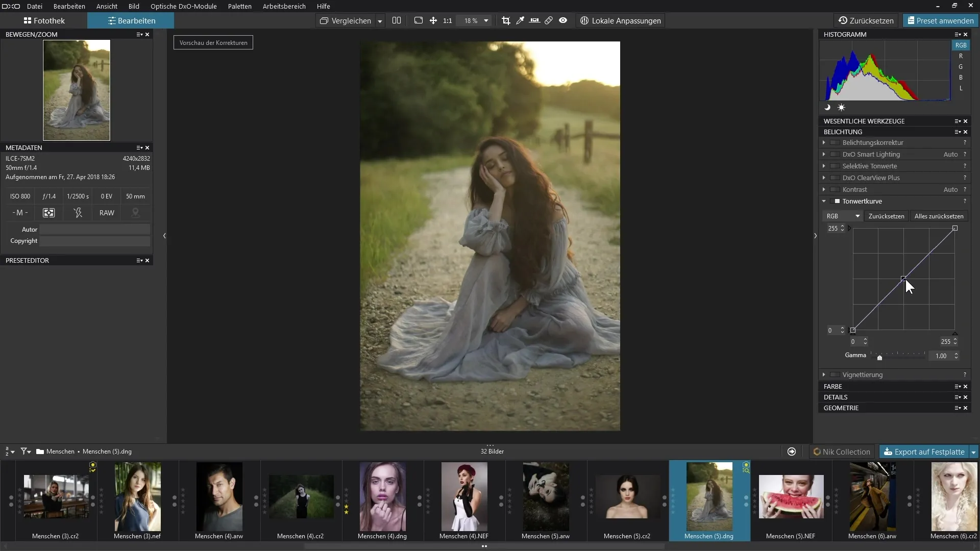This screenshot has width=980, height=551.
Task: Open the Paletten menu
Action: pos(240,6)
